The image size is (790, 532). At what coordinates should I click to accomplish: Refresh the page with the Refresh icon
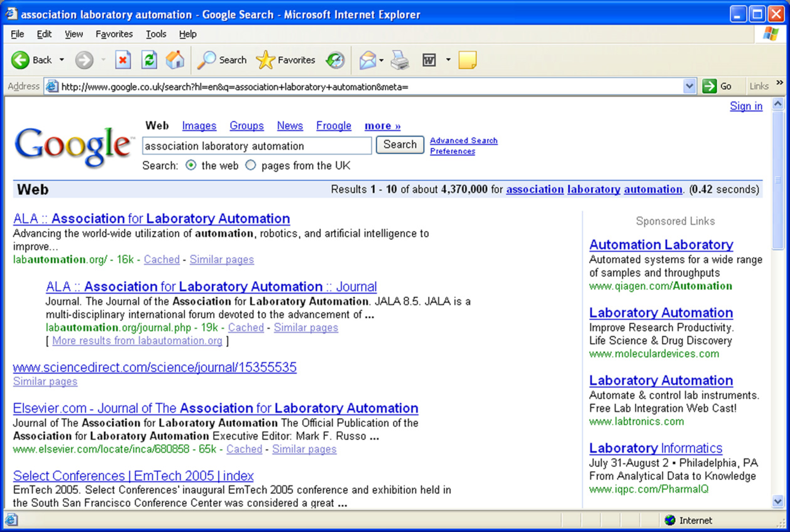(149, 60)
